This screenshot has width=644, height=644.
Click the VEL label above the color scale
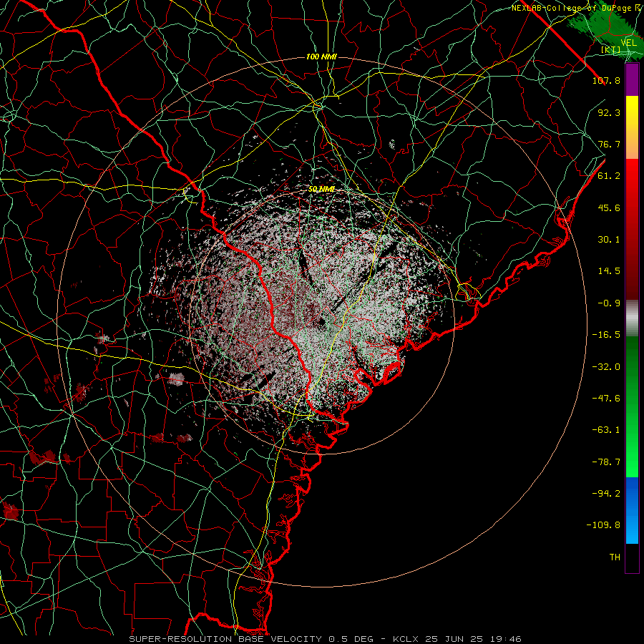click(628, 43)
